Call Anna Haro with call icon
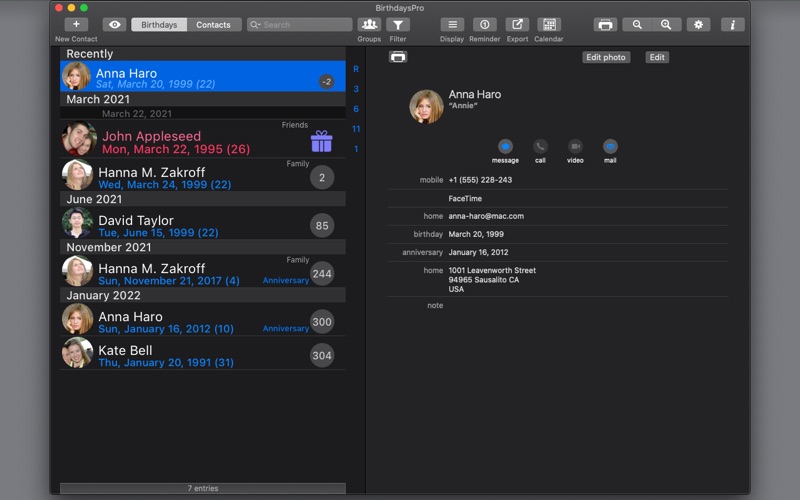This screenshot has height=500, width=800. click(x=540, y=147)
